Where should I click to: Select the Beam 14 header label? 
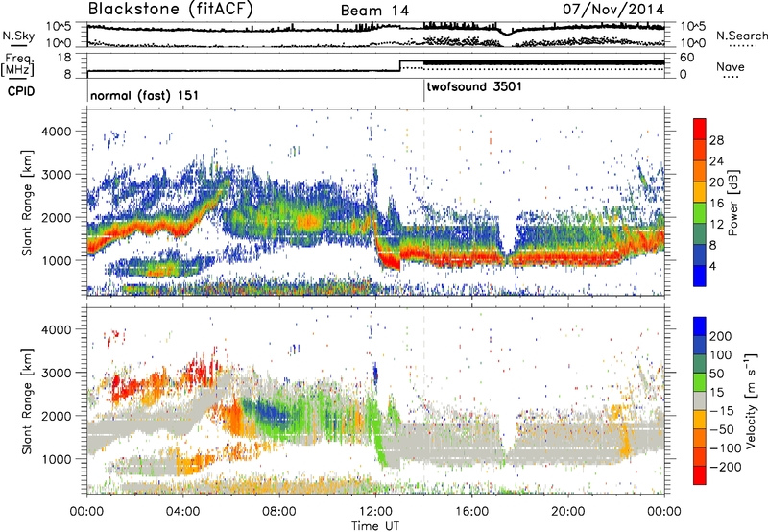pos(374,11)
